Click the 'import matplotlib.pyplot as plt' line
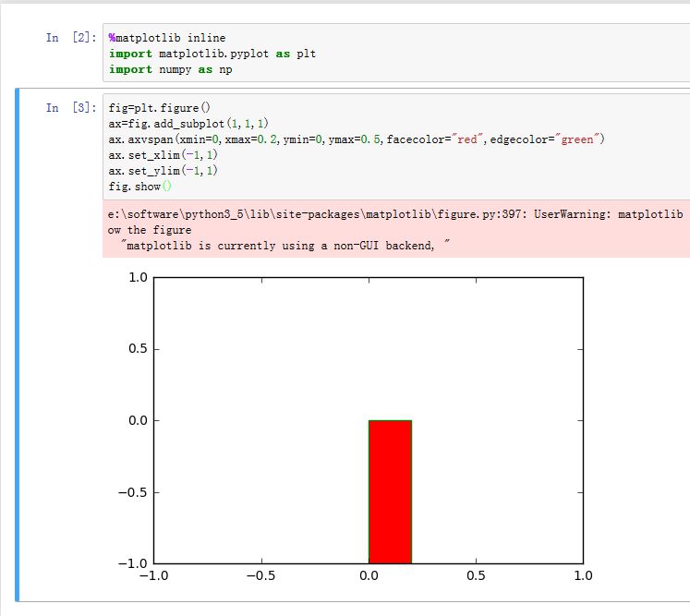Viewport: 690px width, 616px height. 212,54
